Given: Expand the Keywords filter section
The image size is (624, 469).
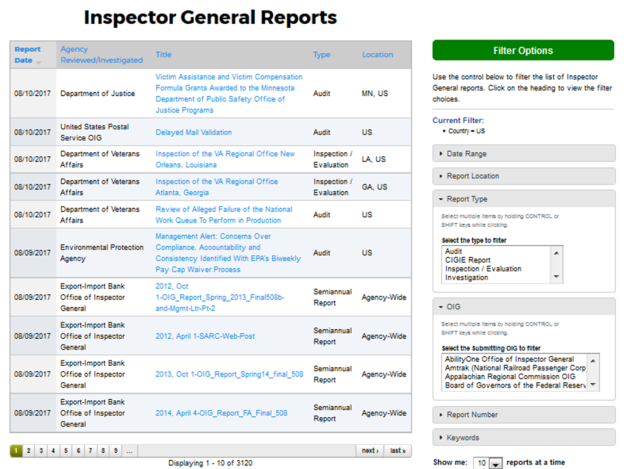Looking at the screenshot, I should point(465,437).
